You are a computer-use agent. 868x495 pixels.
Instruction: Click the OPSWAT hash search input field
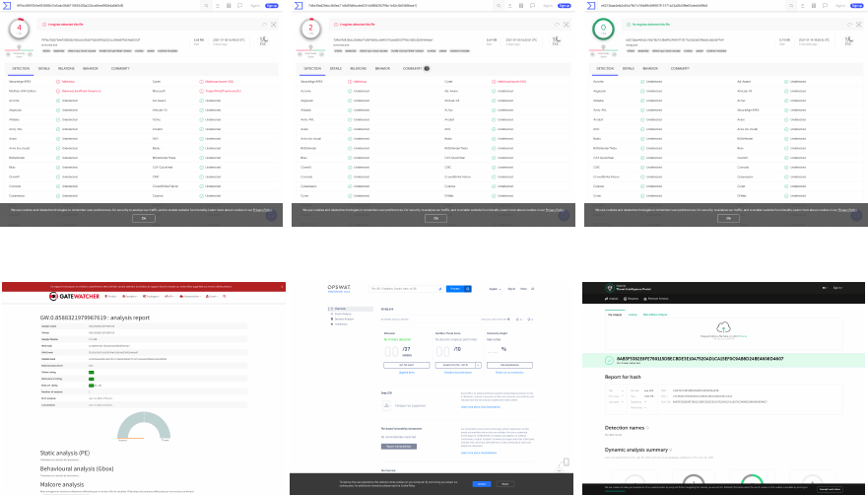[406, 289]
